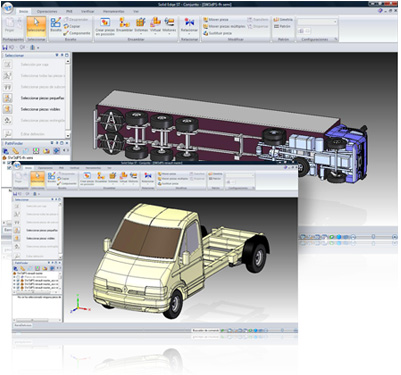Click the Sustituir pieza button

pyautogui.click(x=217, y=33)
